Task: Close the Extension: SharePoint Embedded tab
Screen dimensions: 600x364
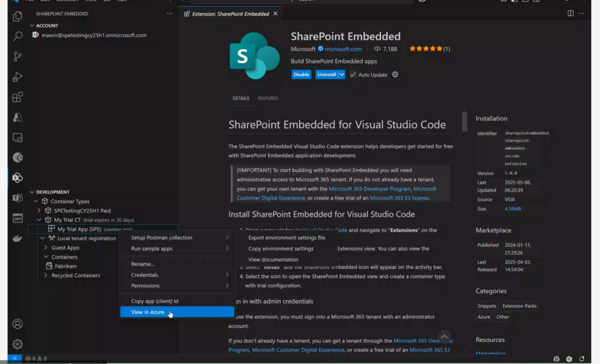Action: pyautogui.click(x=275, y=14)
